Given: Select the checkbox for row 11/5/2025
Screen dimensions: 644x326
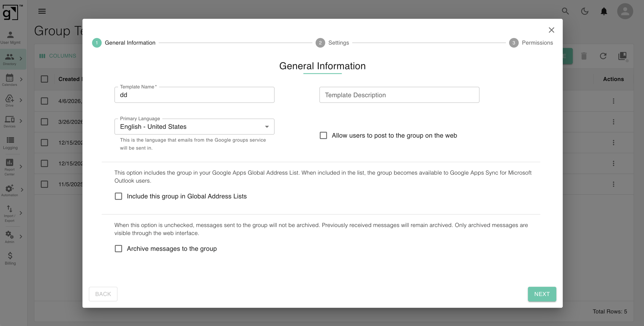Looking at the screenshot, I should coord(44,184).
